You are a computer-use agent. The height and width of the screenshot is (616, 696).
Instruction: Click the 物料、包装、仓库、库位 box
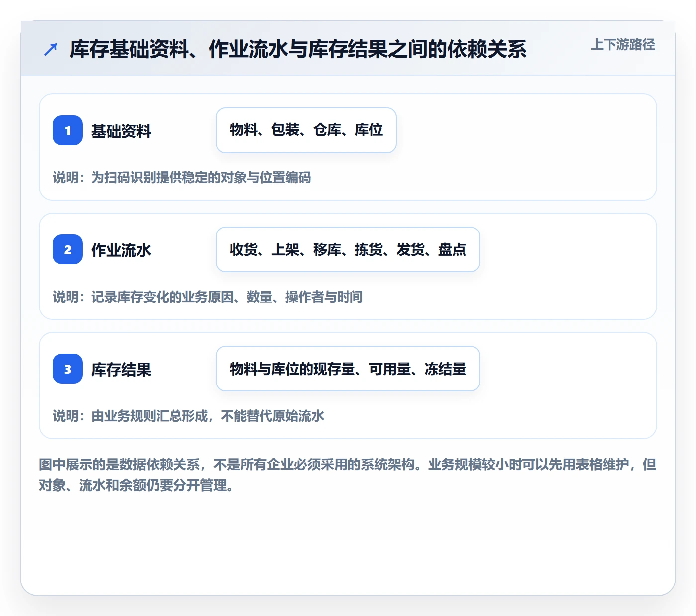[x=306, y=130]
